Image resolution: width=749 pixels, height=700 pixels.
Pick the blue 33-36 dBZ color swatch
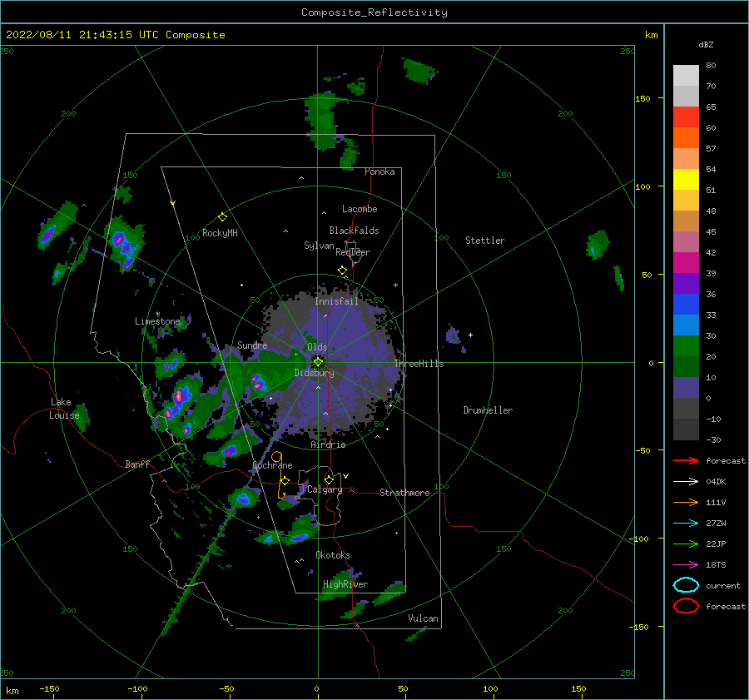pos(686,305)
